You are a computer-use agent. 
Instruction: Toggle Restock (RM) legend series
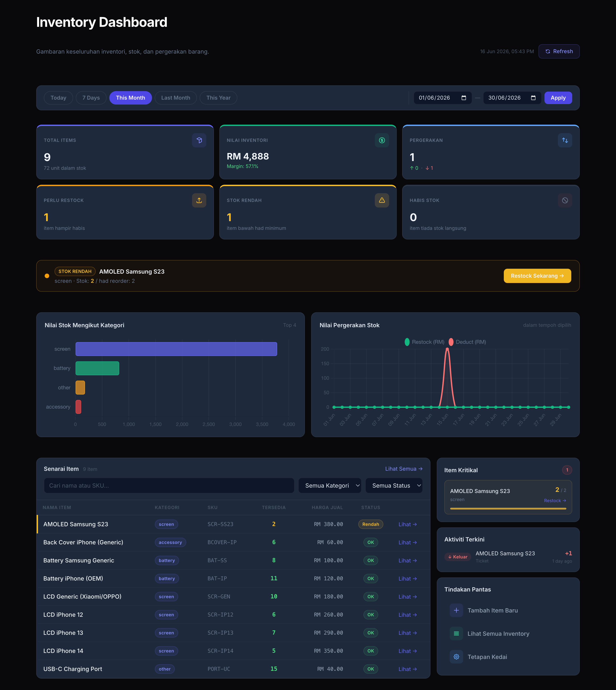click(x=424, y=342)
